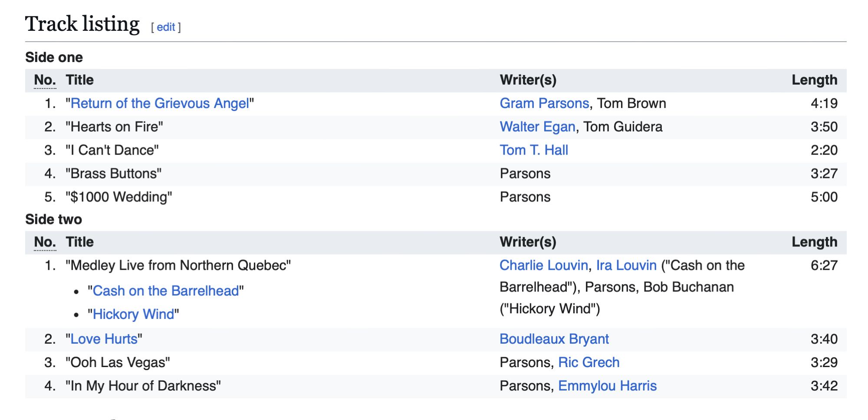The image size is (868, 420).
Task: Open the Cash on the Barrelhead link
Action: tap(166, 291)
